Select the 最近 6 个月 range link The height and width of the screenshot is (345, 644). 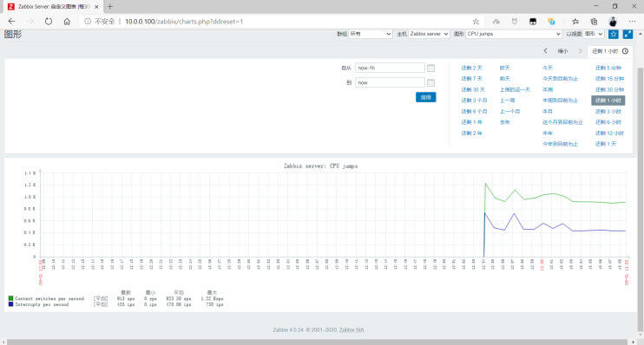(474, 111)
